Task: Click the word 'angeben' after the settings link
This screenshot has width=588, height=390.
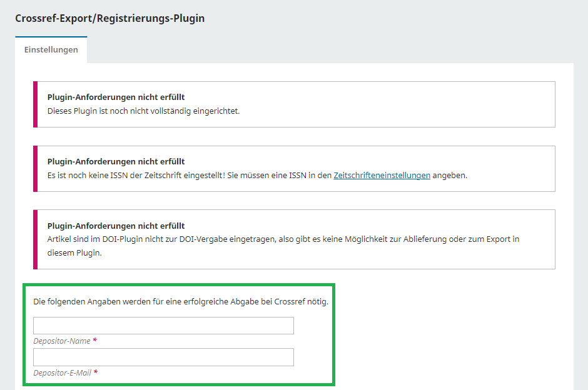Action: tap(450, 175)
